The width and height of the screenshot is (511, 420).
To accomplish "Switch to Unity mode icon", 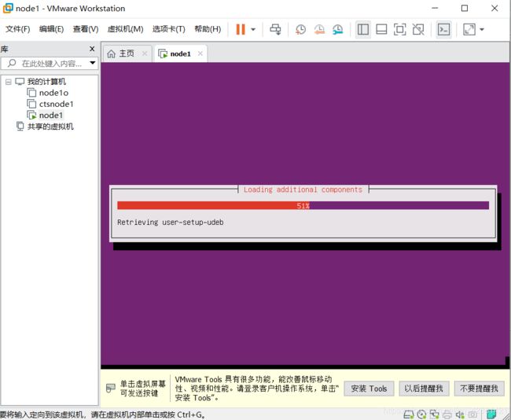I will 418,29.
